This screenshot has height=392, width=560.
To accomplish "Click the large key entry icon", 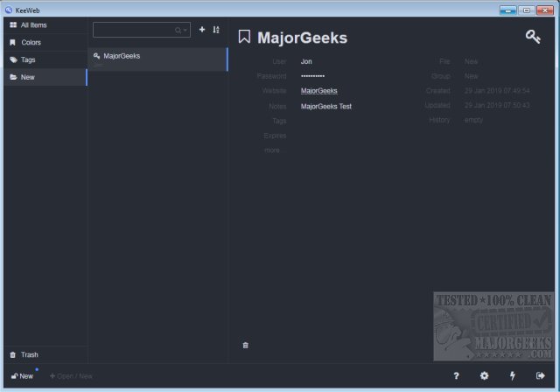I will (x=532, y=36).
